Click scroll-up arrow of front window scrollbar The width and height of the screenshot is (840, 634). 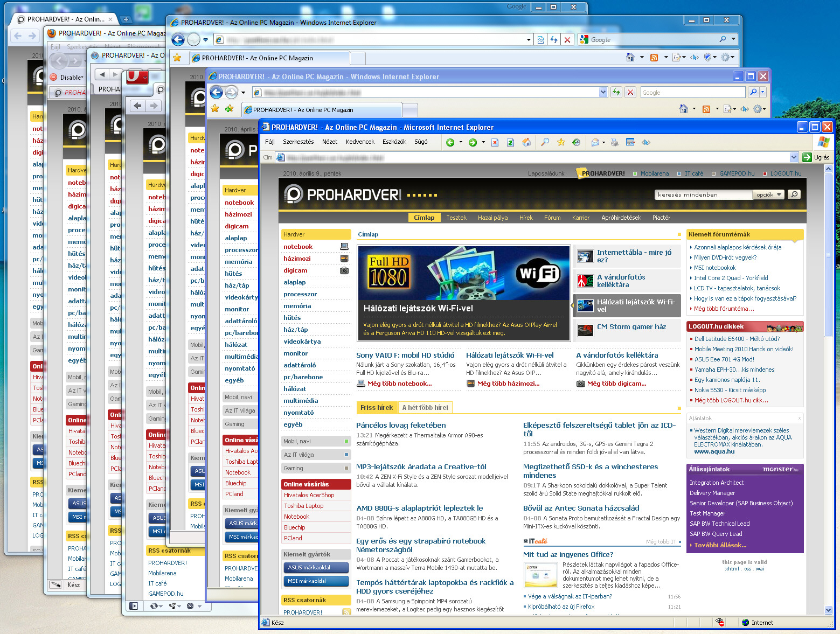(x=829, y=169)
